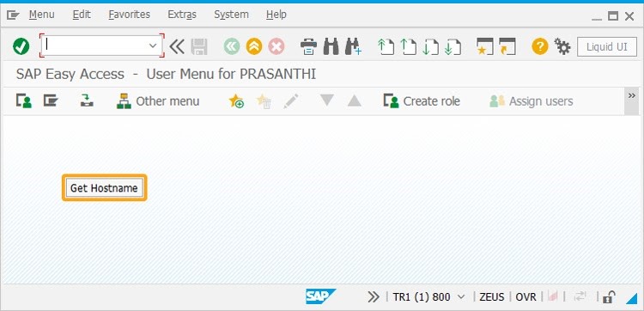Open the Edit menu

(x=82, y=15)
